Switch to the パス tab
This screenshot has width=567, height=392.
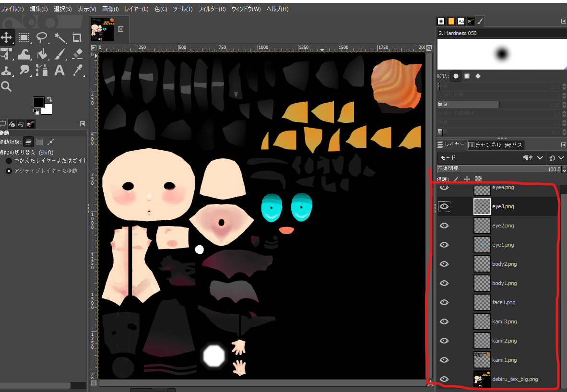click(x=513, y=145)
